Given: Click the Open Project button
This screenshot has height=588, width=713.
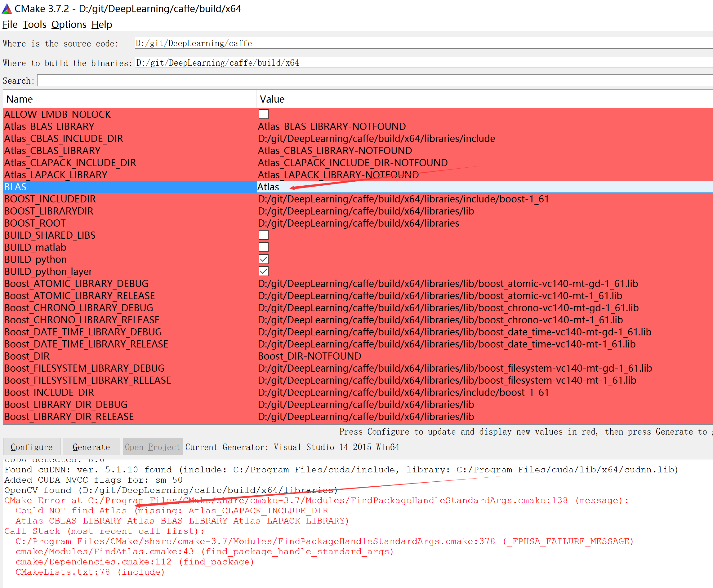Looking at the screenshot, I should (153, 447).
